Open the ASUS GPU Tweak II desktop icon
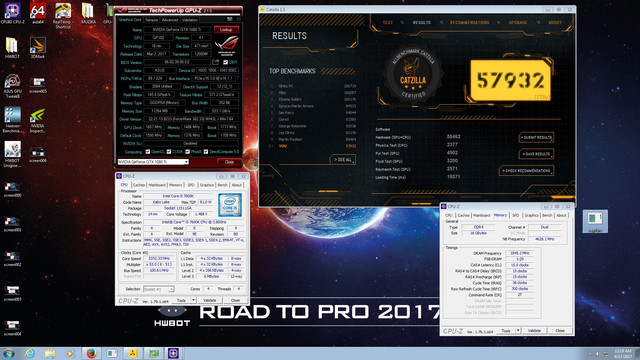Screen dimensions: 640x360 (x=12, y=86)
